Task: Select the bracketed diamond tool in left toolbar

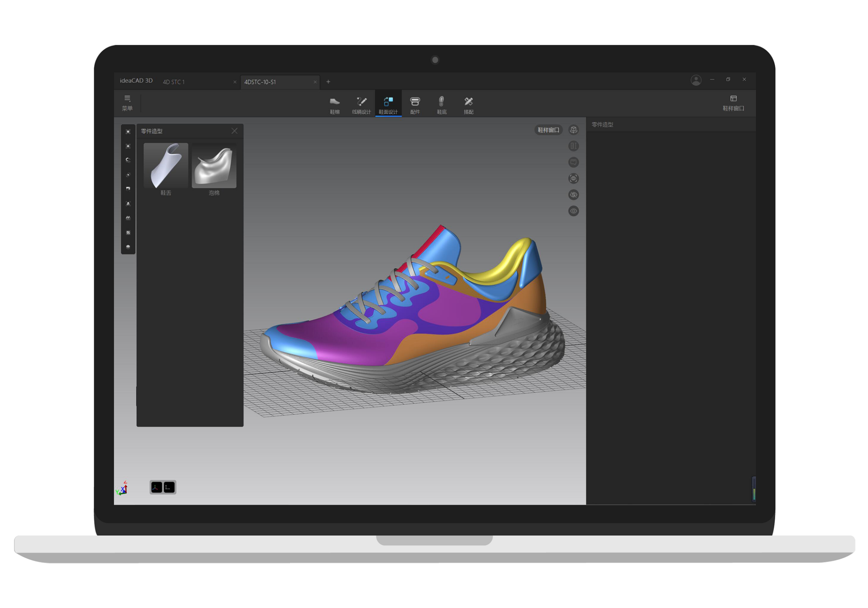Action: [128, 146]
